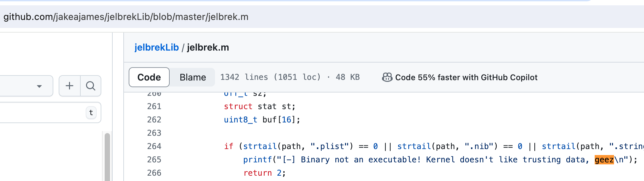Focus the browser address bar URL
644x181 pixels.
point(126,17)
